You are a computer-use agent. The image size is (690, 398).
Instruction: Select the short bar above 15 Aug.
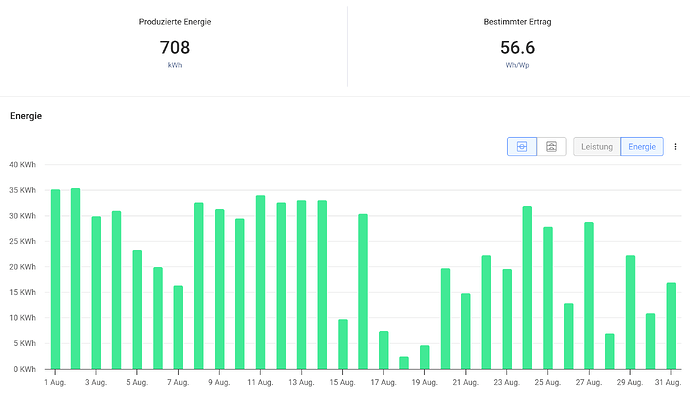(343, 344)
